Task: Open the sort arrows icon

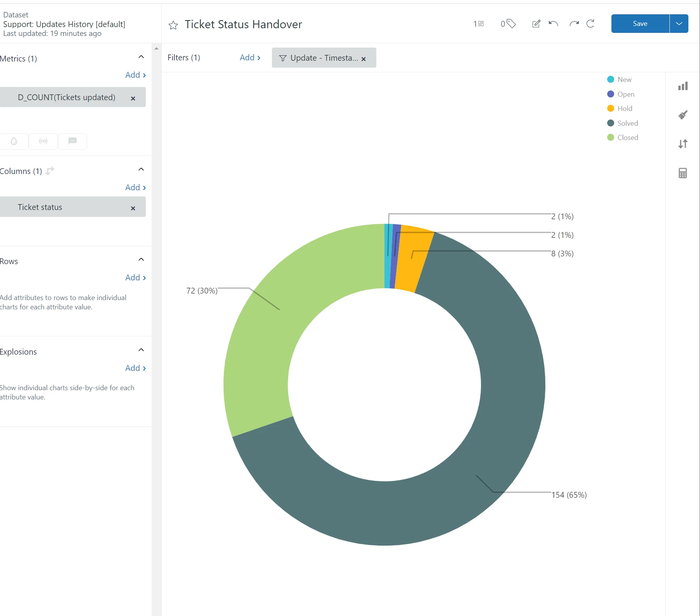Action: click(x=683, y=144)
